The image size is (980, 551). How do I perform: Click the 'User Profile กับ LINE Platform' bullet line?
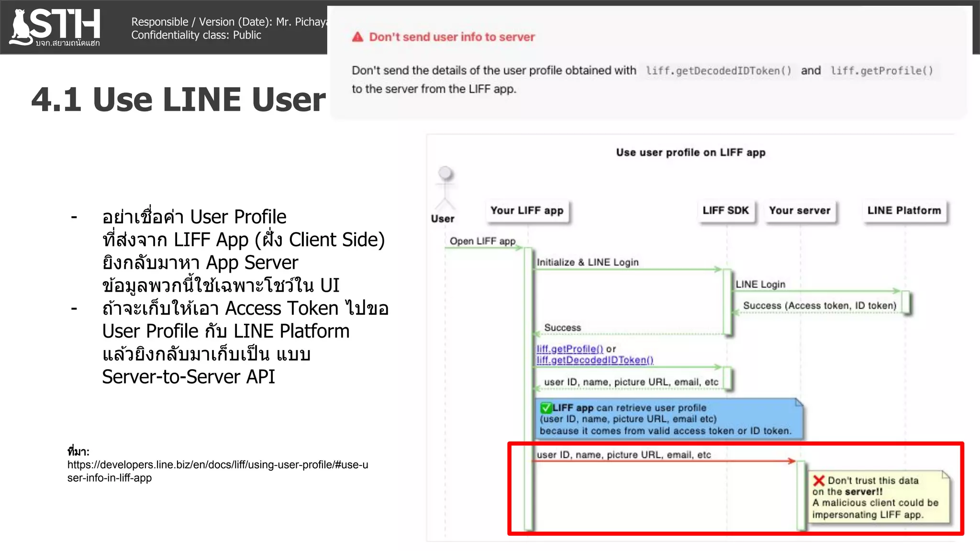[226, 331]
